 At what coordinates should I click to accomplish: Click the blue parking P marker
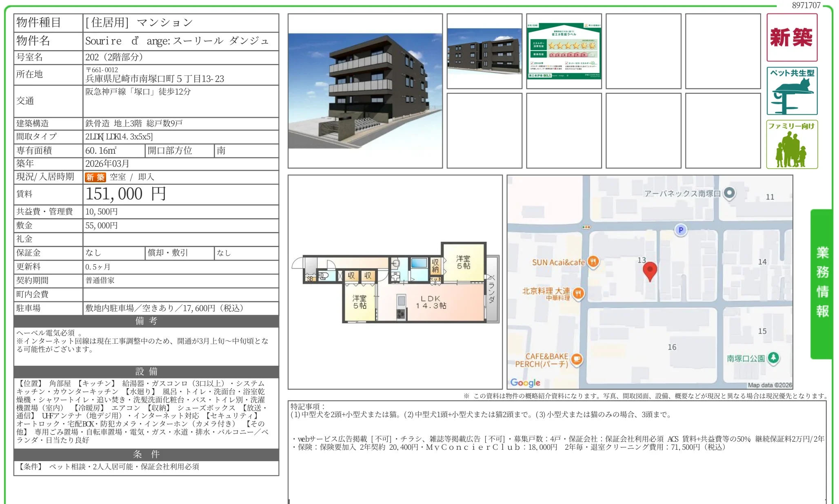point(680,230)
